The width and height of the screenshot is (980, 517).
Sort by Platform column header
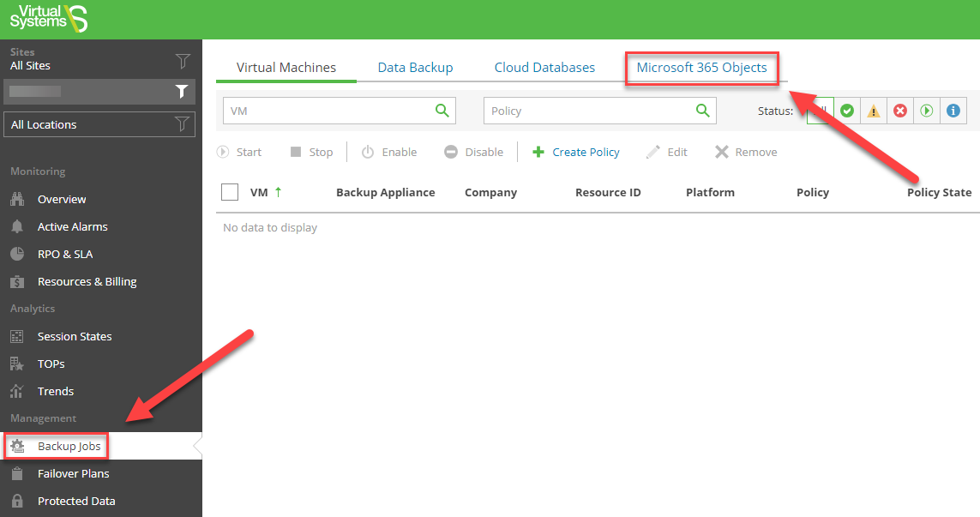pos(710,193)
